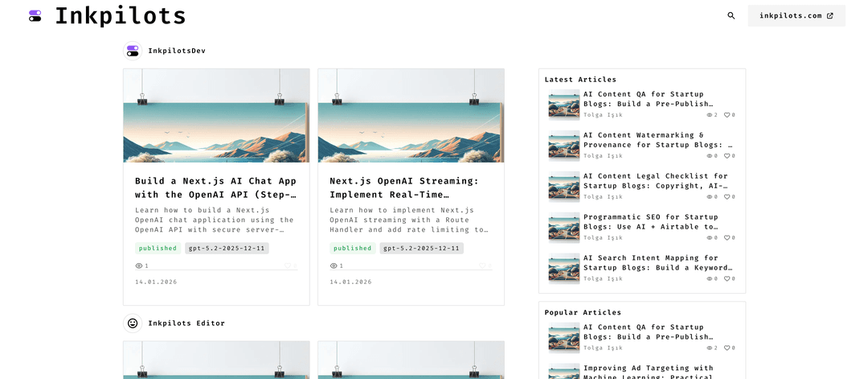Screen dimensions: 868x379
Task: Click heart icon on AI Search Intent Mapping
Action: click(727, 279)
